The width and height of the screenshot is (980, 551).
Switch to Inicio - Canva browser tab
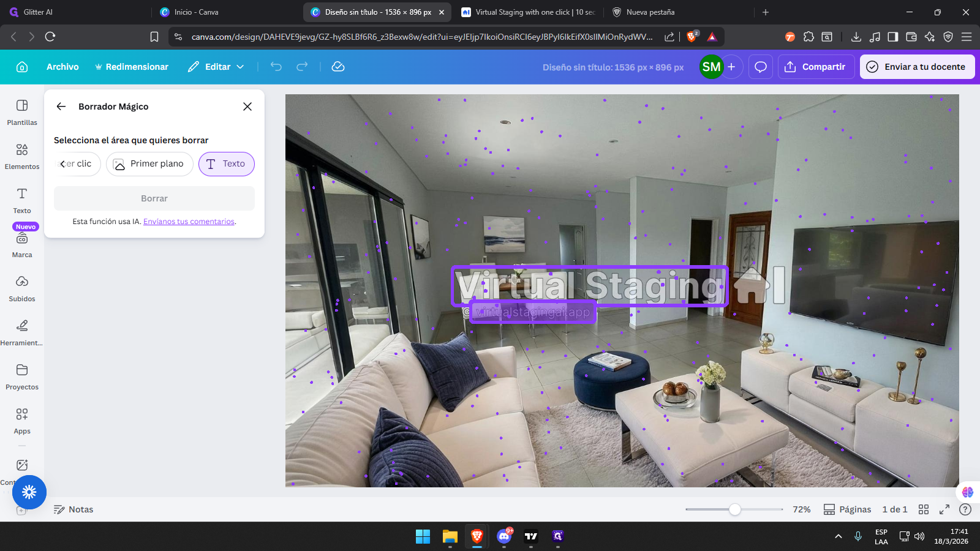coord(196,12)
